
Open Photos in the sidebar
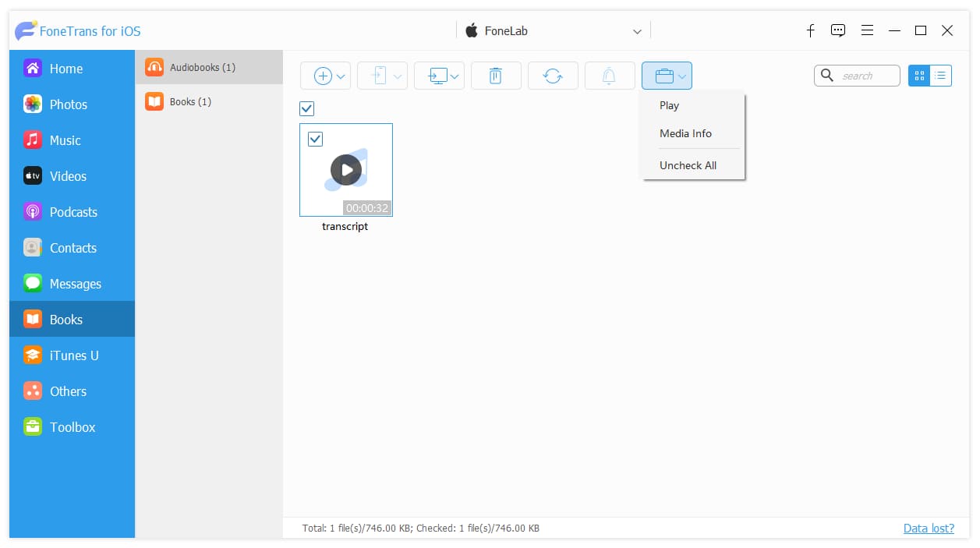[x=72, y=104]
